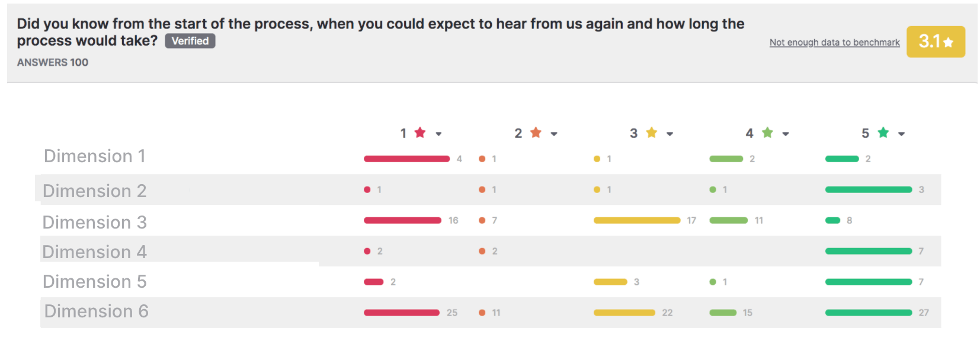Click the green 5-star column icon

pyautogui.click(x=883, y=133)
